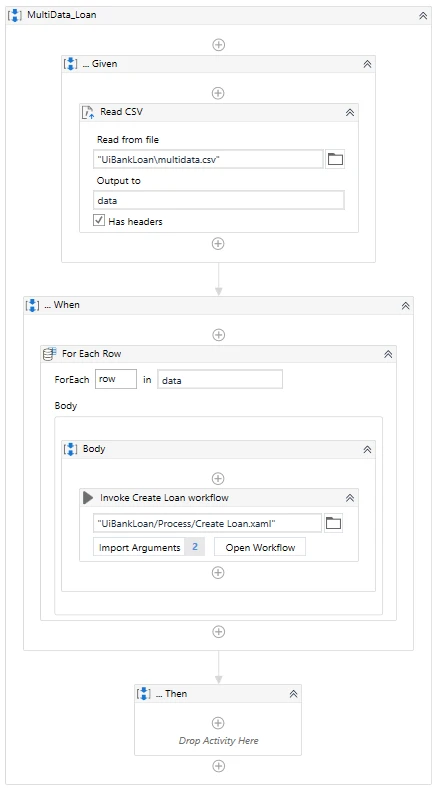This screenshot has height=789, width=435.
Task: Click the Output to data field
Action: [x=219, y=200]
